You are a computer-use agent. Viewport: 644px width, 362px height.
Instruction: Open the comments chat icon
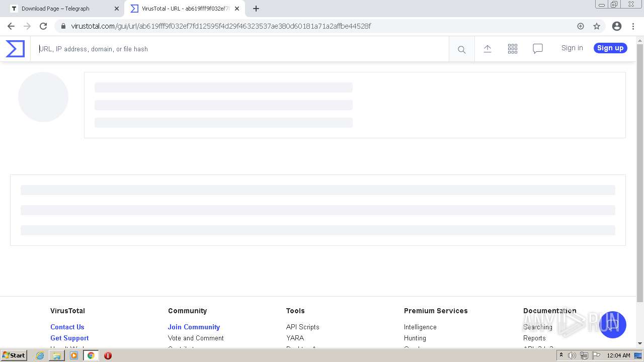(x=538, y=49)
